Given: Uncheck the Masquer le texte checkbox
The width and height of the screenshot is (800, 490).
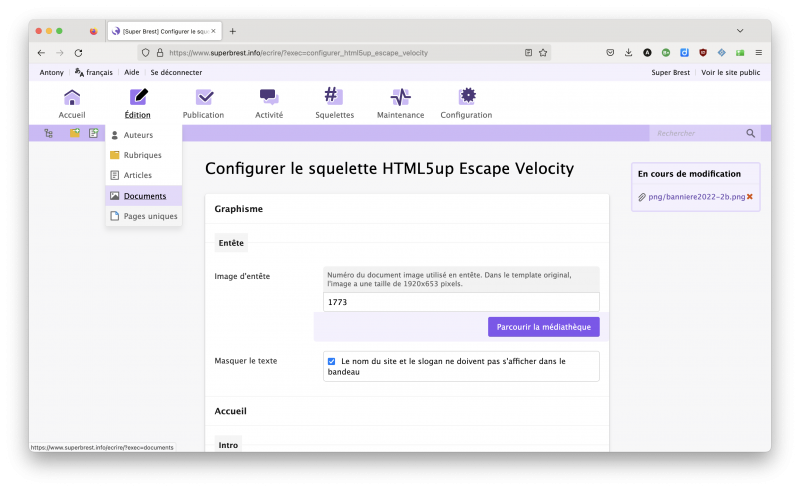Looking at the screenshot, I should [332, 361].
